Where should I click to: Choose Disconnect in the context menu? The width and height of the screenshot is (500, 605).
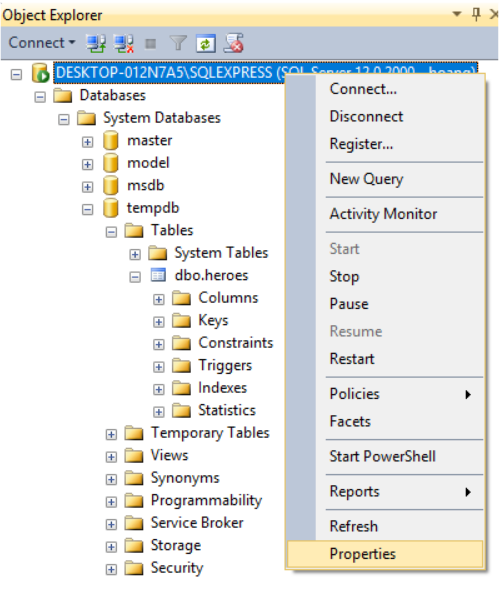(385, 117)
